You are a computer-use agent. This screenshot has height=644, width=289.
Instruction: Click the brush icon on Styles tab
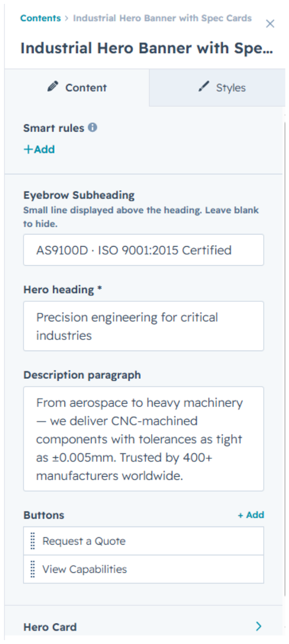coord(204,87)
